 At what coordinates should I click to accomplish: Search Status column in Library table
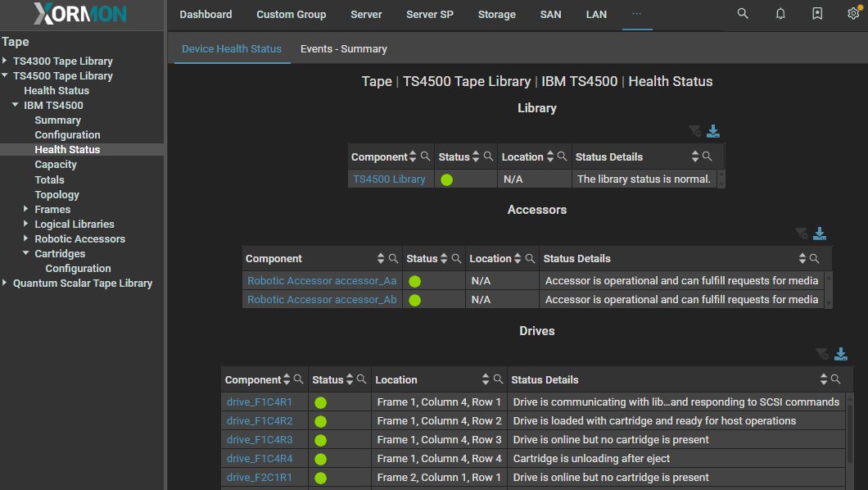point(488,157)
